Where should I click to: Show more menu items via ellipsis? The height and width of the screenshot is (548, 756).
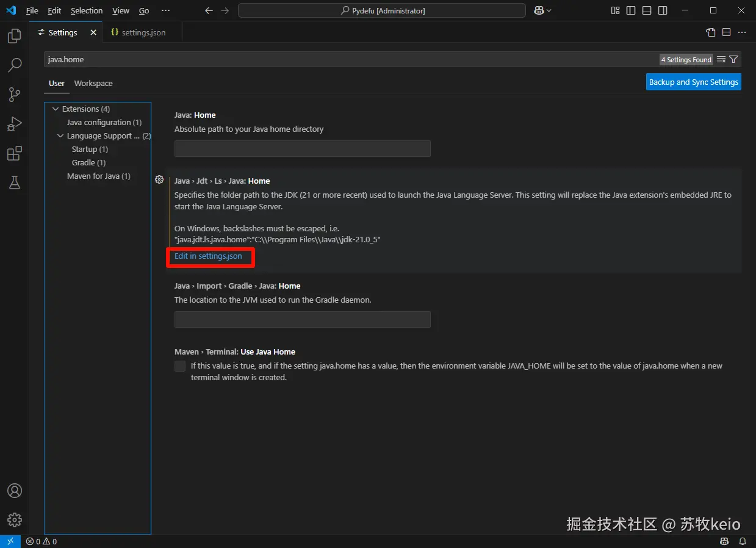point(166,10)
